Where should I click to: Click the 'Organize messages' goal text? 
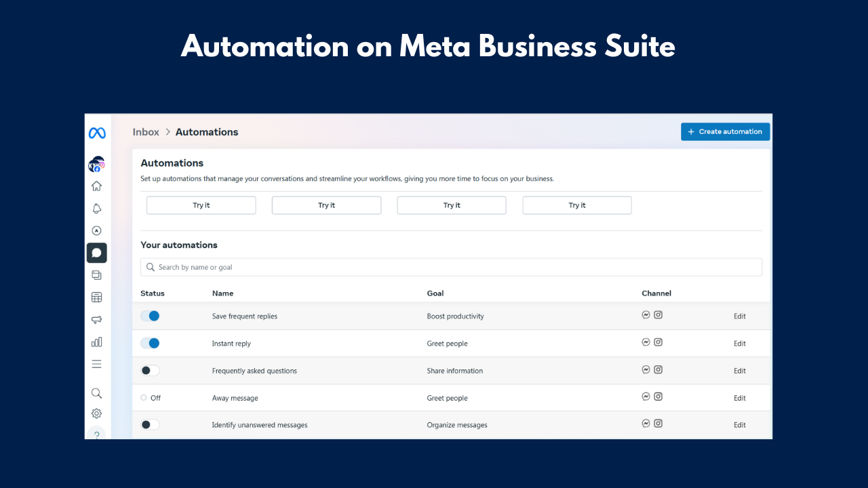[x=457, y=425]
